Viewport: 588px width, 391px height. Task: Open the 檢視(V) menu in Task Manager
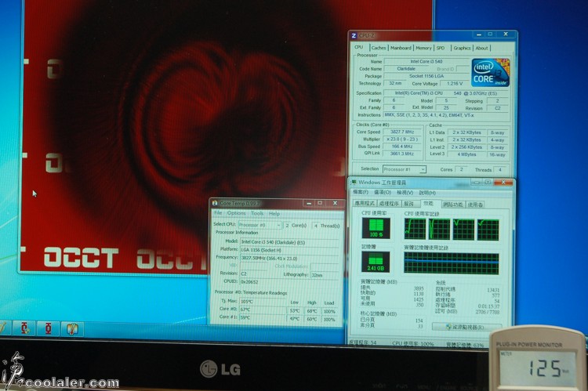click(x=405, y=192)
